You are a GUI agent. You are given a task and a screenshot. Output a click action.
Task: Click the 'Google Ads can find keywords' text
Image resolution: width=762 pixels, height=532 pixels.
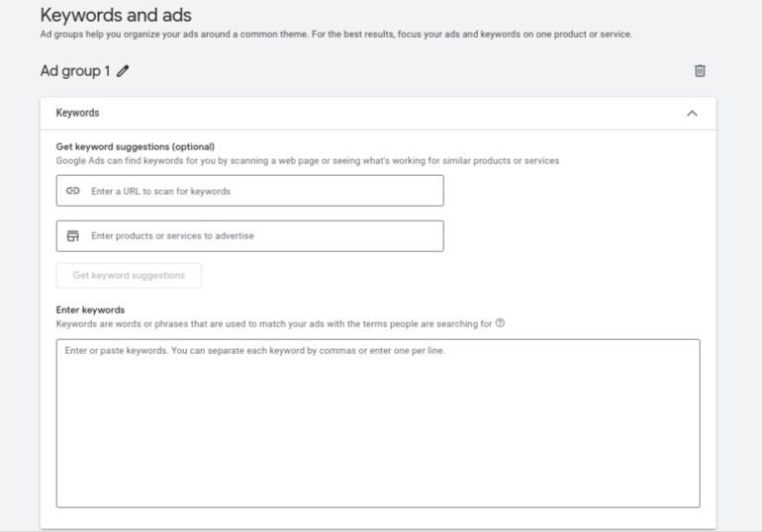[x=307, y=160]
